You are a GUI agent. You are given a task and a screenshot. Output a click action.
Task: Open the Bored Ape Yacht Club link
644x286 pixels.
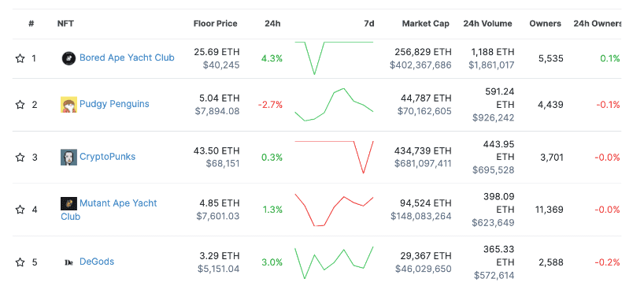[127, 58]
